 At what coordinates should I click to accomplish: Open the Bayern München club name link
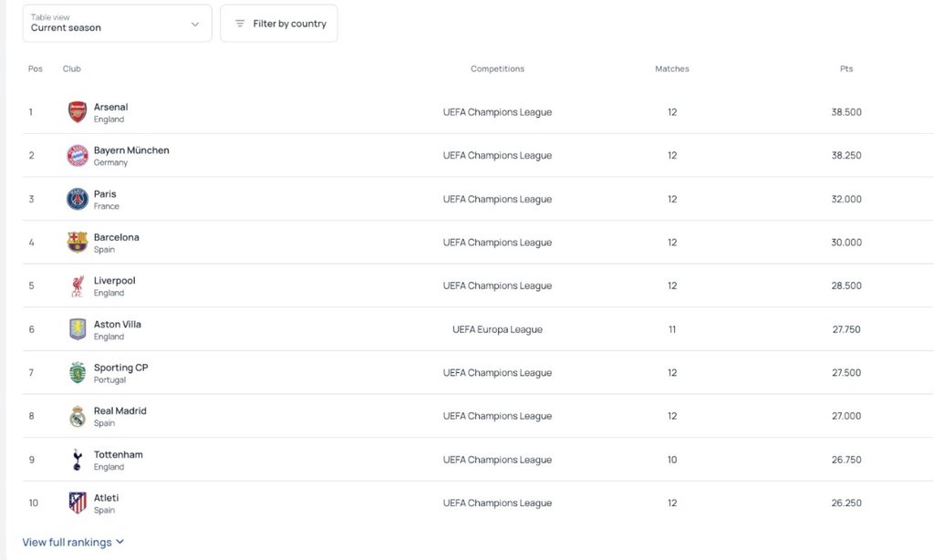pos(131,150)
